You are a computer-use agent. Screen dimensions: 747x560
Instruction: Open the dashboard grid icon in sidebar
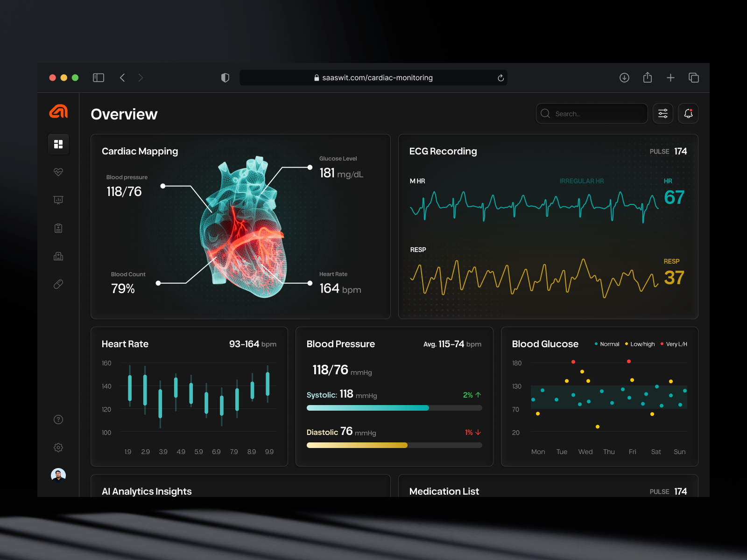pos(58,144)
